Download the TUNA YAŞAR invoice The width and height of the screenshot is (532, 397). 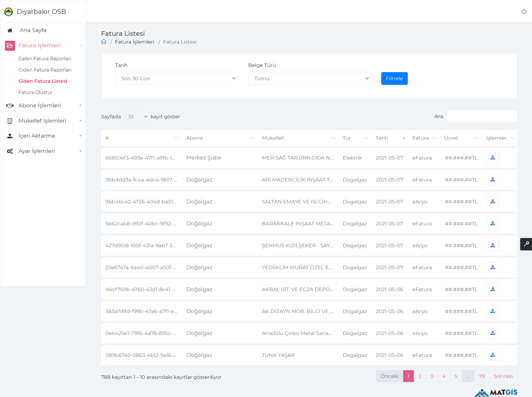point(492,355)
